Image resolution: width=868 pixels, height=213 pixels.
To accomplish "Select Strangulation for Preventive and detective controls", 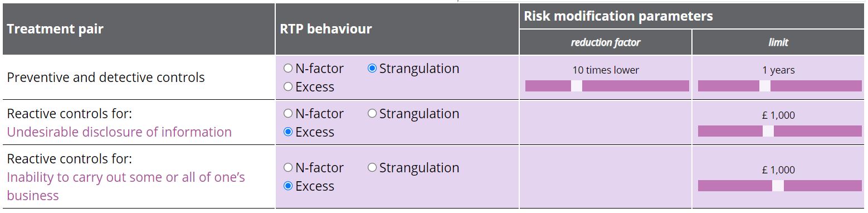I will (x=372, y=69).
